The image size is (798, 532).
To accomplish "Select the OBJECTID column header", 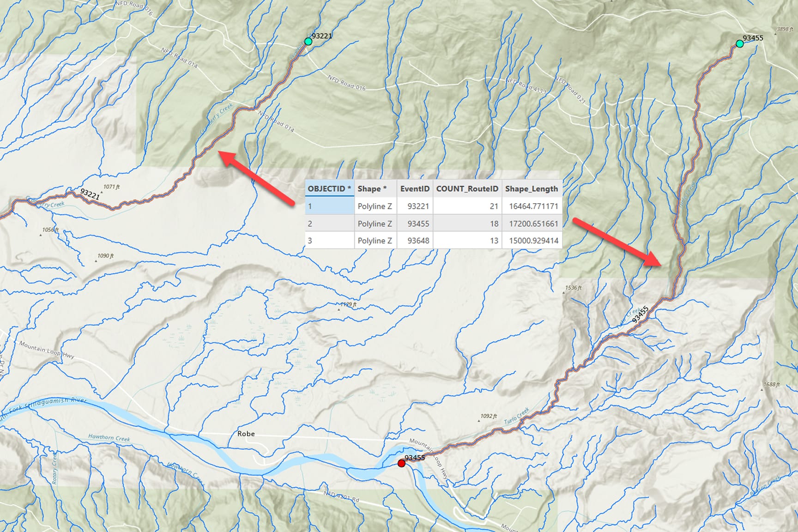I will coord(329,189).
